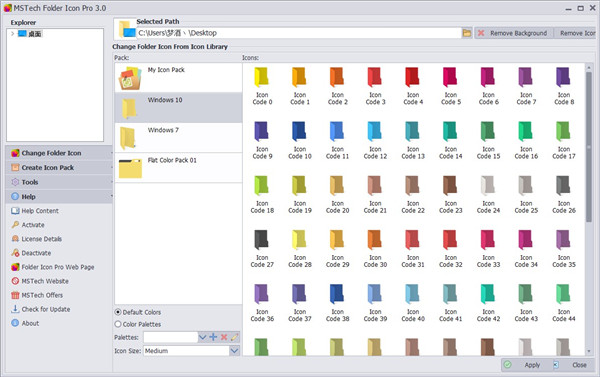Open the Icon Size dropdown

point(234,351)
